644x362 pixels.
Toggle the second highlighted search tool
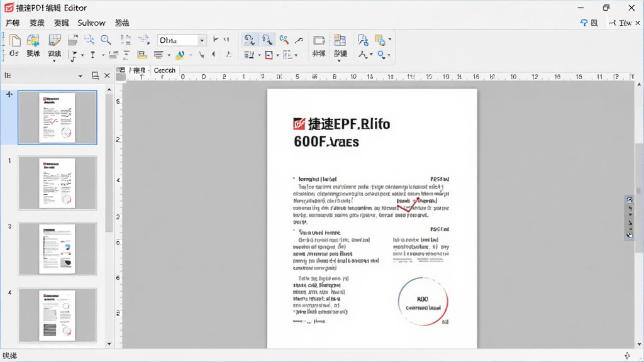267,40
